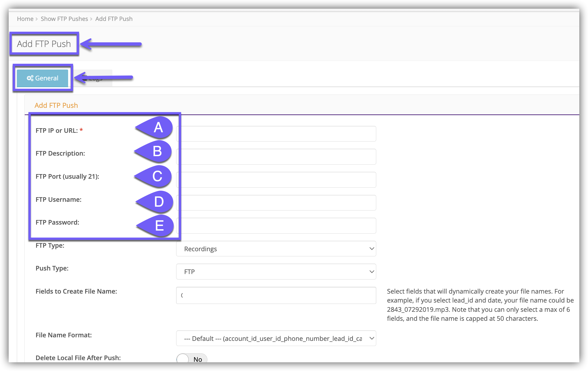This screenshot has height=371, width=588.
Task: Click the letter B annotation marker
Action: point(157,151)
